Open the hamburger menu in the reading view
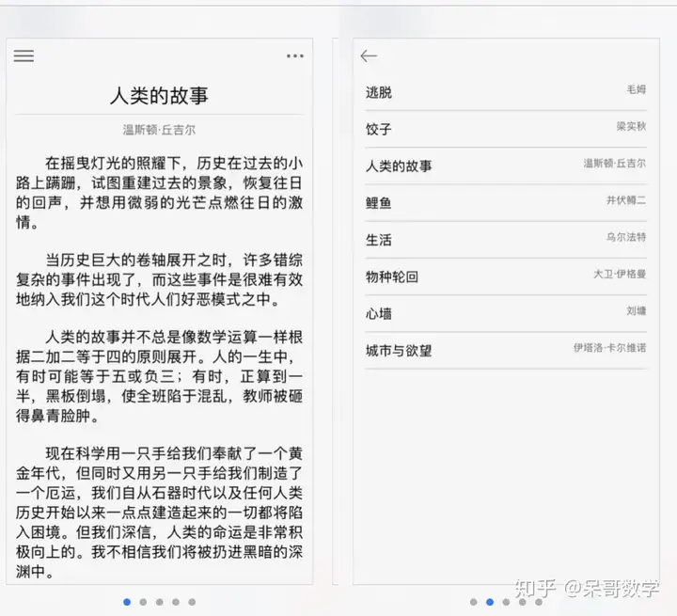 coord(24,55)
